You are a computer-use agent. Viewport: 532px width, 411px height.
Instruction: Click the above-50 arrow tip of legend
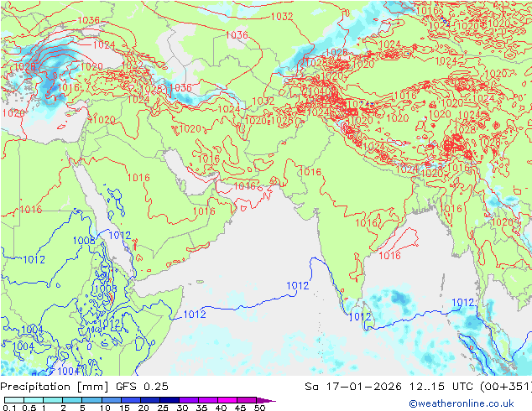pyautogui.click(x=266, y=400)
